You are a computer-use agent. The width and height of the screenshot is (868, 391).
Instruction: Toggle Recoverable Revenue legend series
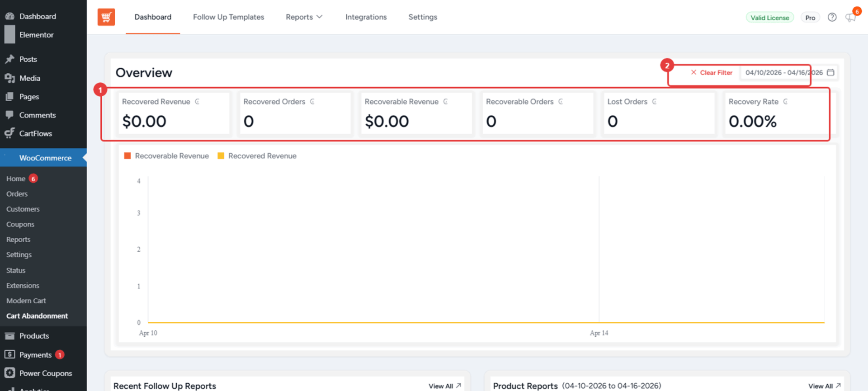click(x=166, y=156)
